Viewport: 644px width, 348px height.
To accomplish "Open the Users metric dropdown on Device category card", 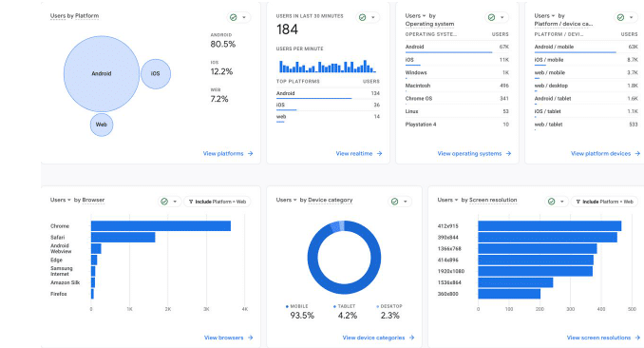I will coord(287,200).
